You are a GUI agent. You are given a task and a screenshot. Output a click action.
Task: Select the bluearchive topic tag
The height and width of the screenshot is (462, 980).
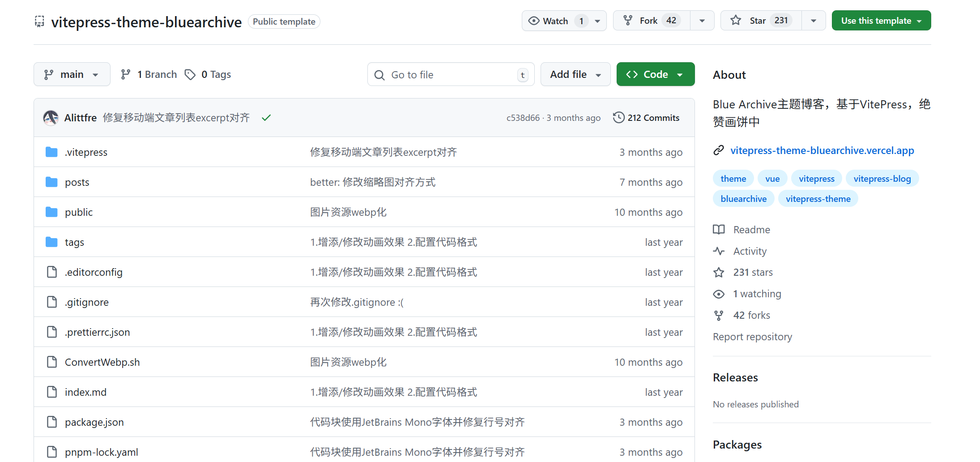pos(743,199)
